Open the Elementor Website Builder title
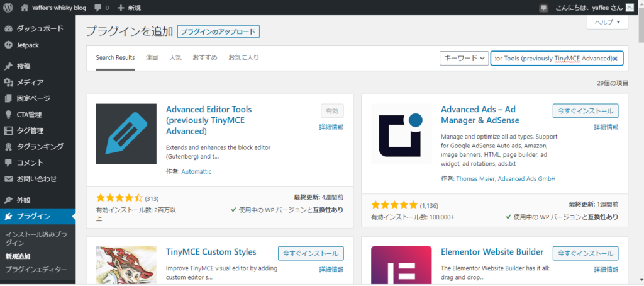 point(492,252)
